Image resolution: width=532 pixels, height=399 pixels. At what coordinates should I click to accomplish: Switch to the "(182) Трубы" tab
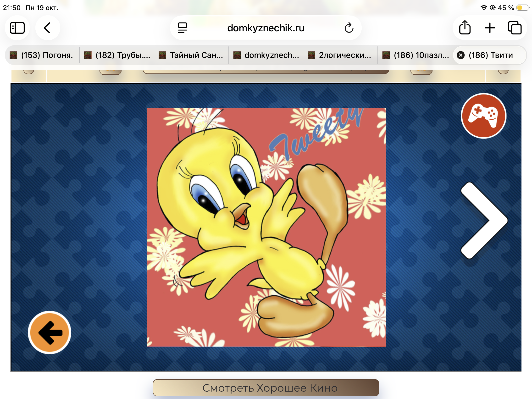pyautogui.click(x=117, y=55)
